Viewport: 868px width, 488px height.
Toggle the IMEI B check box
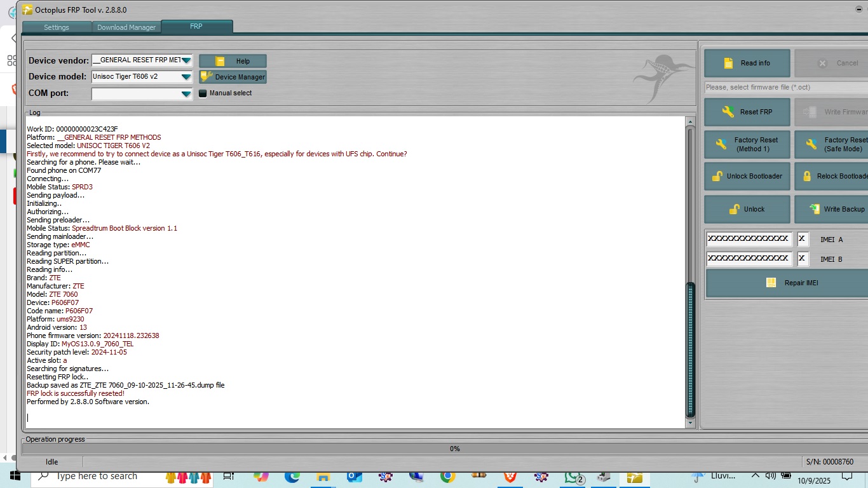point(803,259)
